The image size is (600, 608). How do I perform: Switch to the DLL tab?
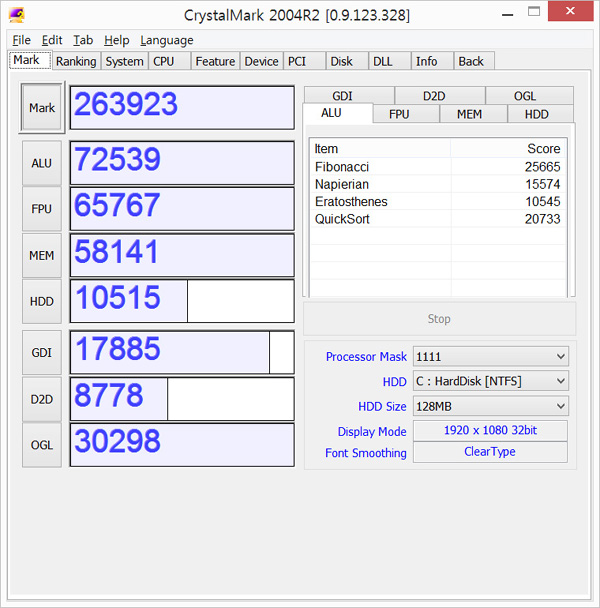click(x=390, y=61)
